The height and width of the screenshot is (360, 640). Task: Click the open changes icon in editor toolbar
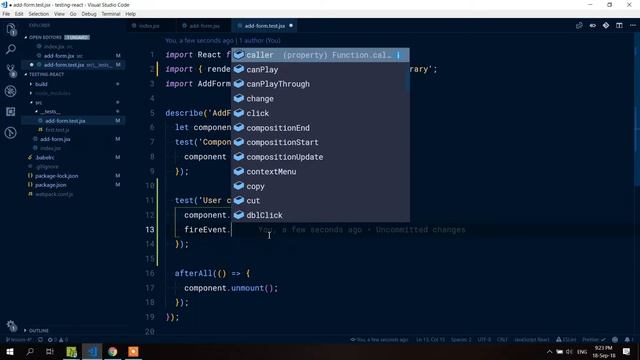579,25
